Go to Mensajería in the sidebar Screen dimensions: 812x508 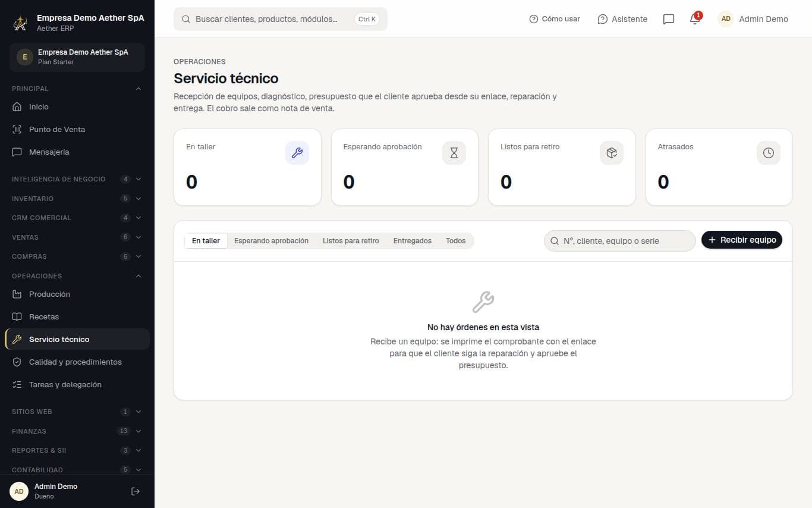pyautogui.click(x=77, y=152)
